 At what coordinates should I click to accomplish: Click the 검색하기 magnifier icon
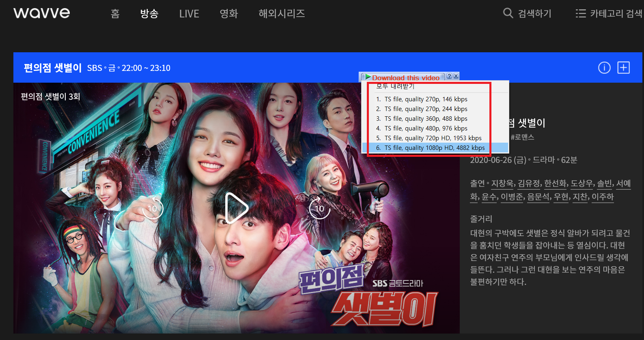point(508,13)
